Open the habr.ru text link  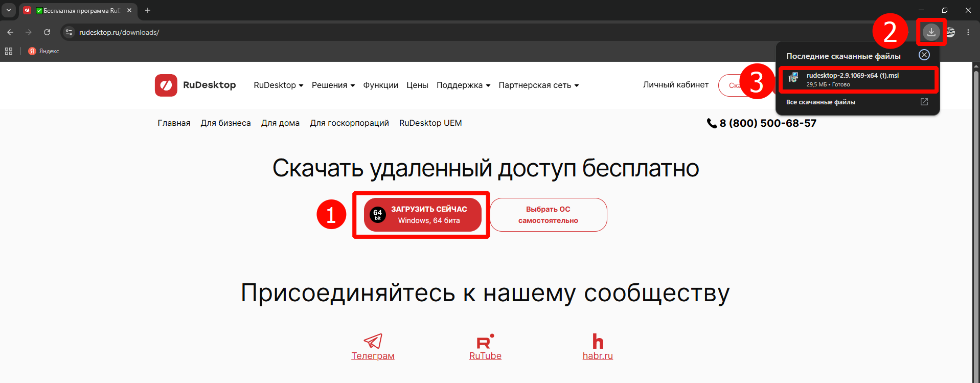click(598, 356)
